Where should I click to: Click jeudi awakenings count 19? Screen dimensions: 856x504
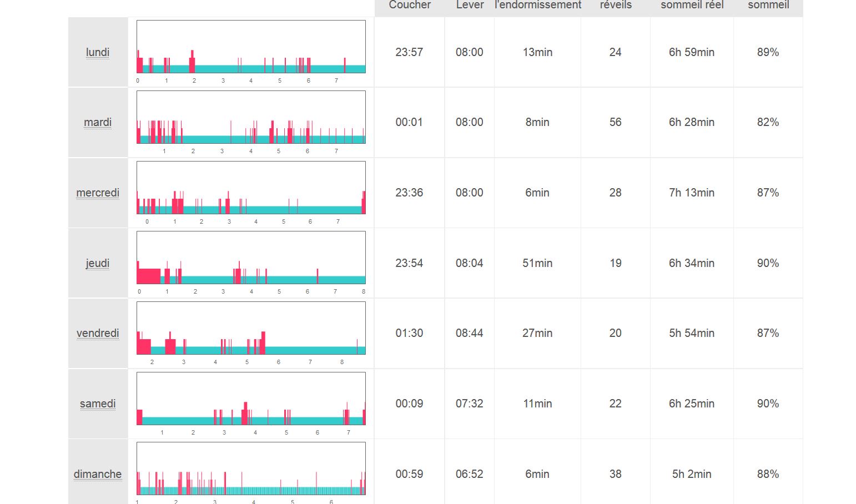[615, 263]
